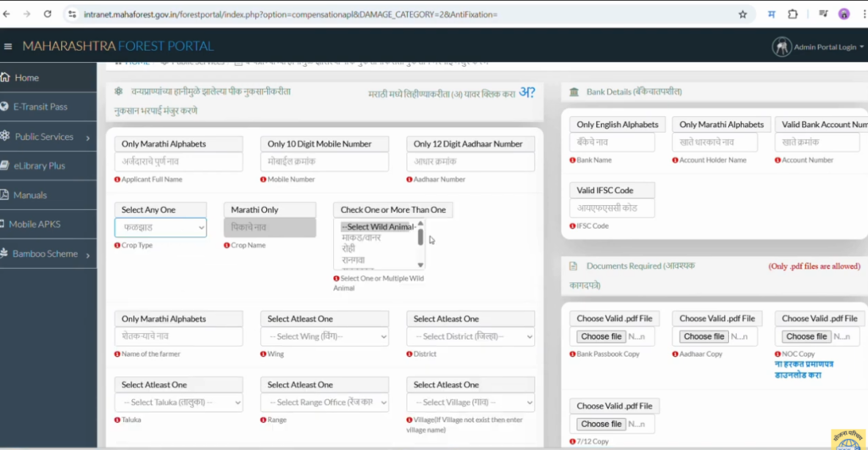Image resolution: width=868 pixels, height=450 pixels.
Task: Click the Marathi typing 'अ?' icon
Action: (x=526, y=92)
